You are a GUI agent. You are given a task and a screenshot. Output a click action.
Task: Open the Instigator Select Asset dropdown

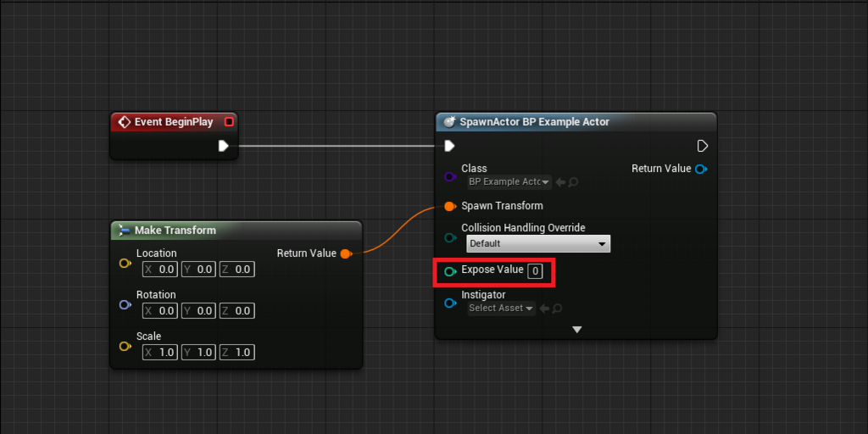pyautogui.click(x=501, y=308)
